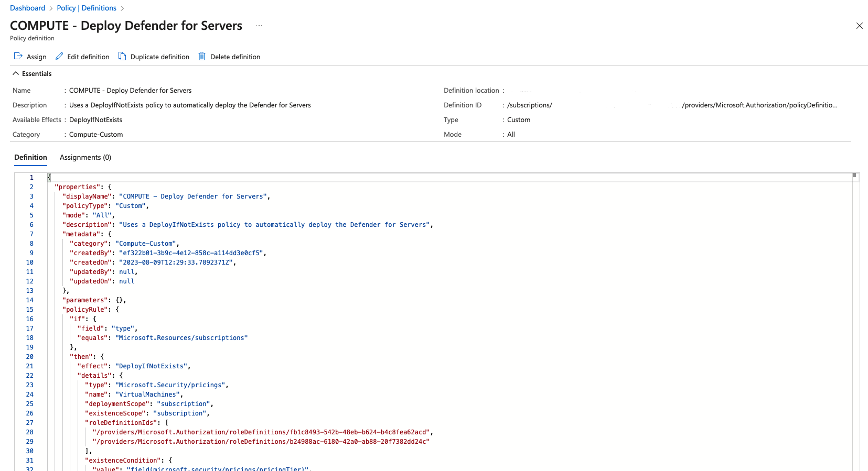Click the createdBy GUID value
Screen dimensions: 868x471
pyautogui.click(x=190, y=253)
